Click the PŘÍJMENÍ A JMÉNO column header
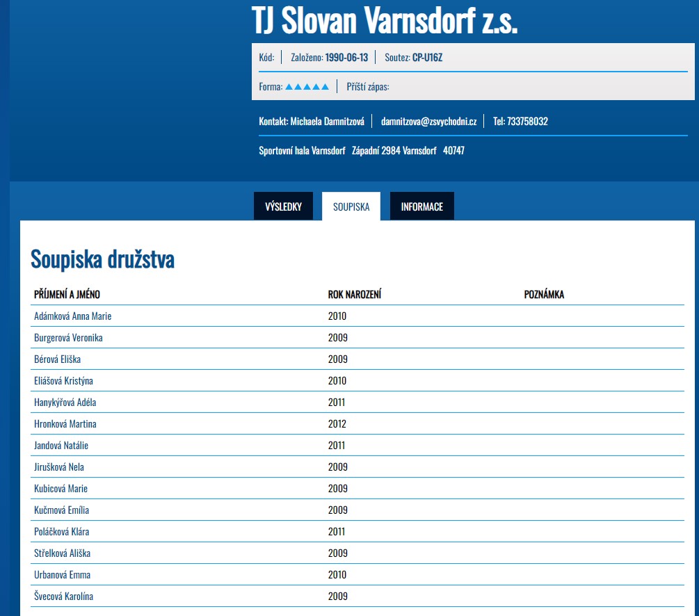 [67, 294]
